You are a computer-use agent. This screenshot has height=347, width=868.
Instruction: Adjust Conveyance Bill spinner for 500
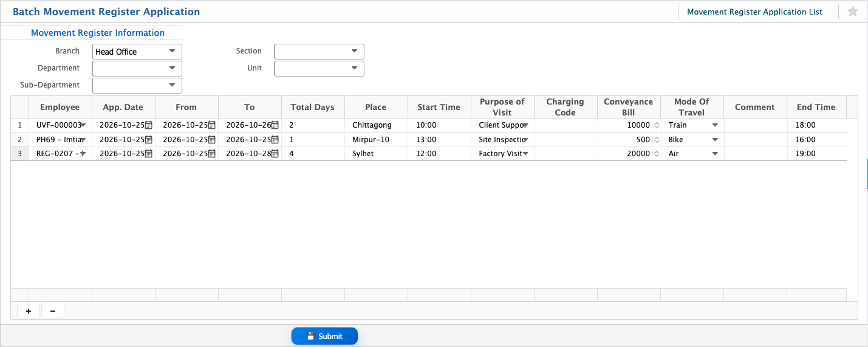[656, 139]
